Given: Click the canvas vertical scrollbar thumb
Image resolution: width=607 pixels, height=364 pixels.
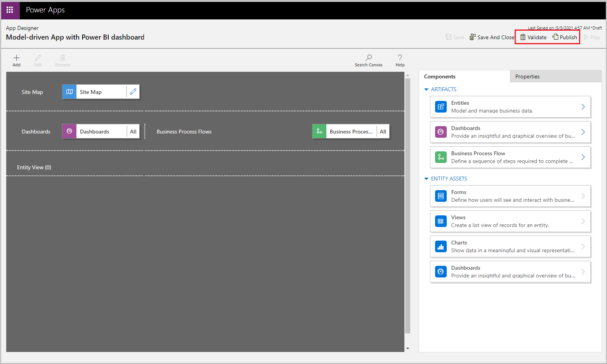Looking at the screenshot, I should point(408,206).
